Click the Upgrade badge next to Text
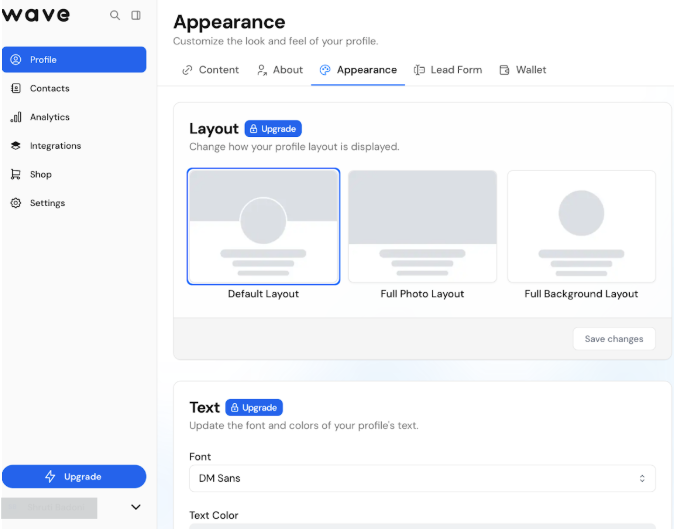 [254, 407]
